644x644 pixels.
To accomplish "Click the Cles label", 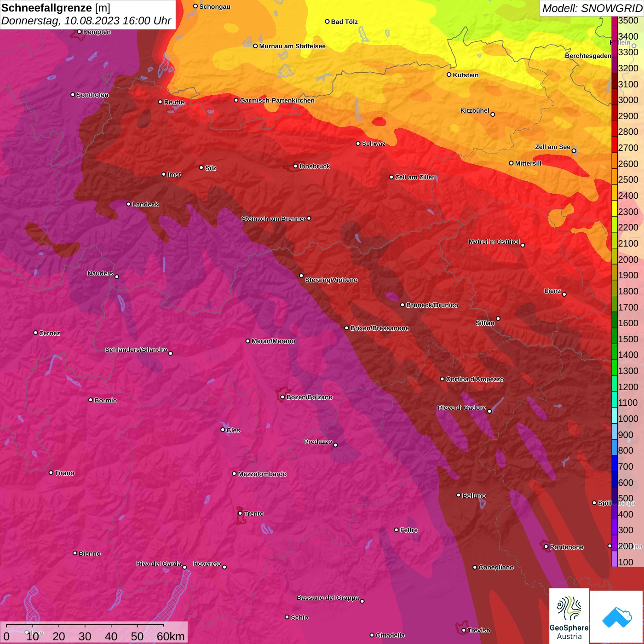I will point(233,430).
